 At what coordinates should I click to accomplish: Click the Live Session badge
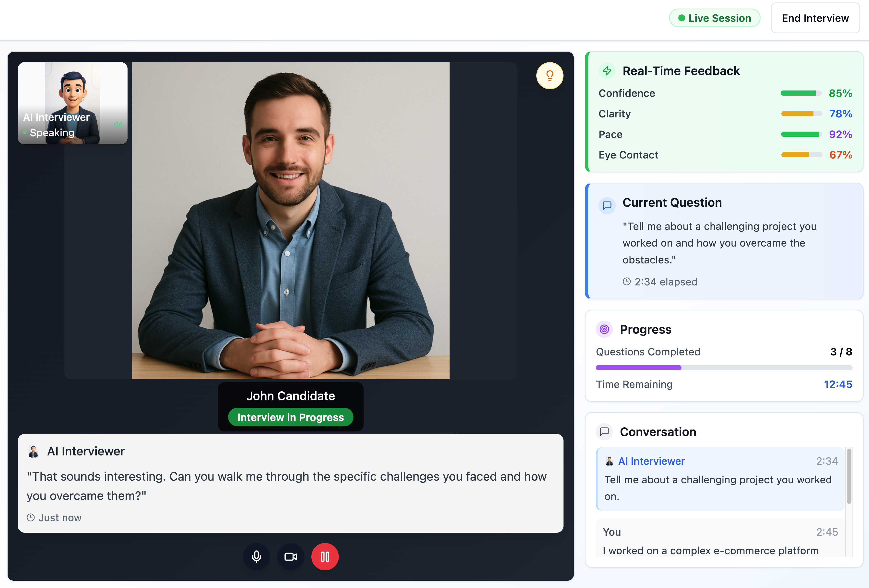pos(715,18)
